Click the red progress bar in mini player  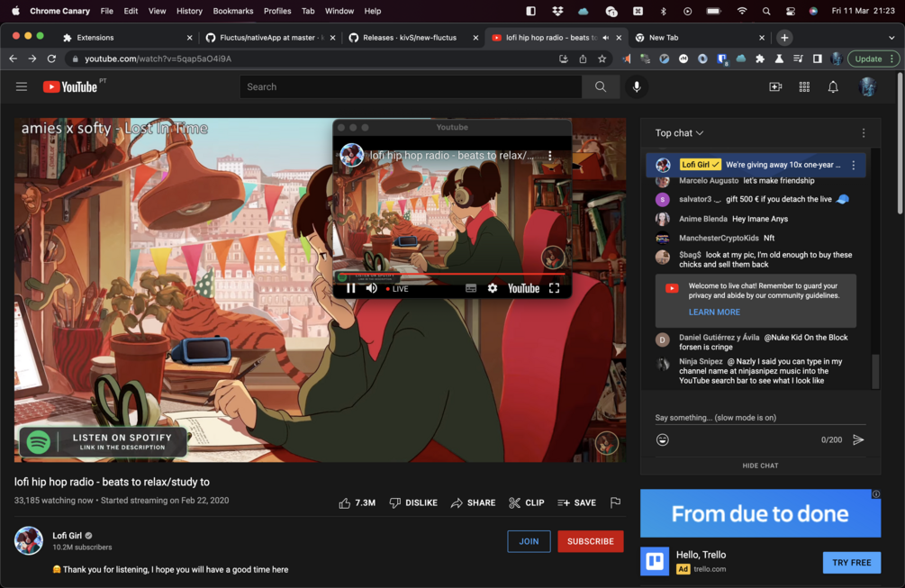pos(452,274)
